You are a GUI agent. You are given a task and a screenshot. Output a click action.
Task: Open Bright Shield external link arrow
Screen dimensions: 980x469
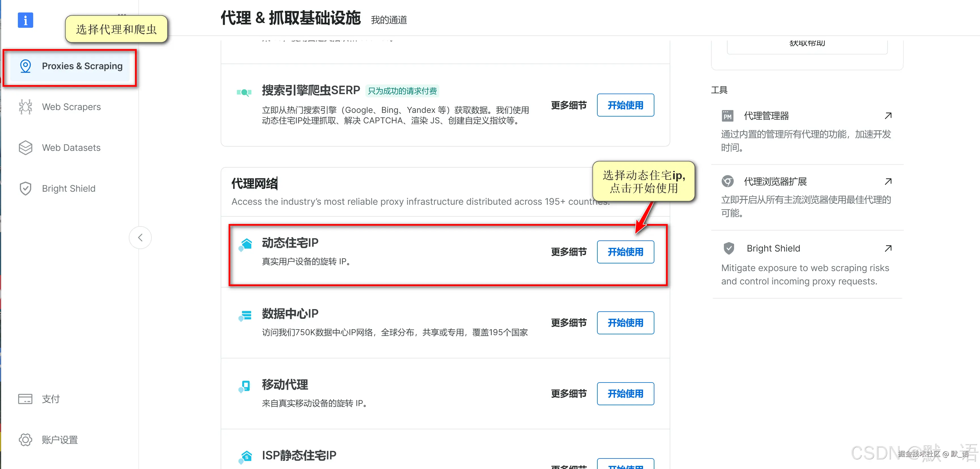(x=889, y=248)
